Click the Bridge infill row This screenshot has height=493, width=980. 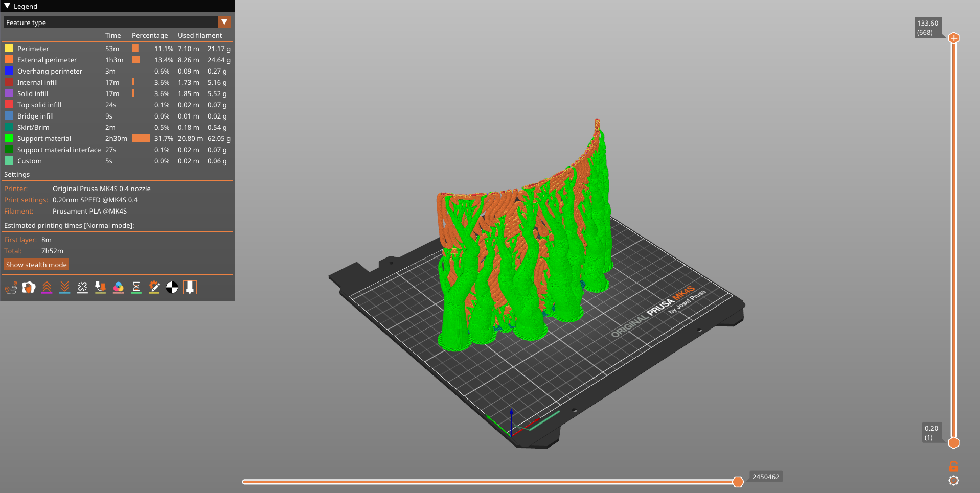118,116
